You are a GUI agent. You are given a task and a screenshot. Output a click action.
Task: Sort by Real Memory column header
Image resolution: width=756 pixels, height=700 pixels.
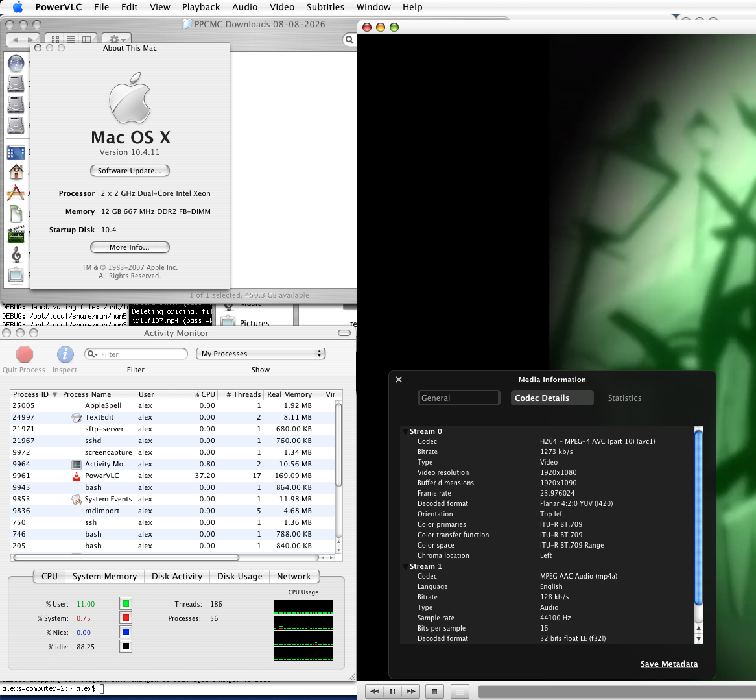(290, 394)
